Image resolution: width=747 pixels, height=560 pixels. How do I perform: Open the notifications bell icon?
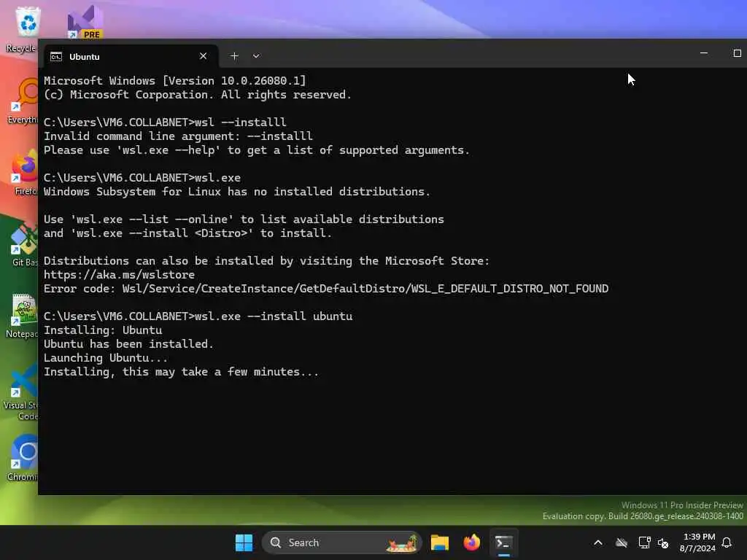pos(727,542)
